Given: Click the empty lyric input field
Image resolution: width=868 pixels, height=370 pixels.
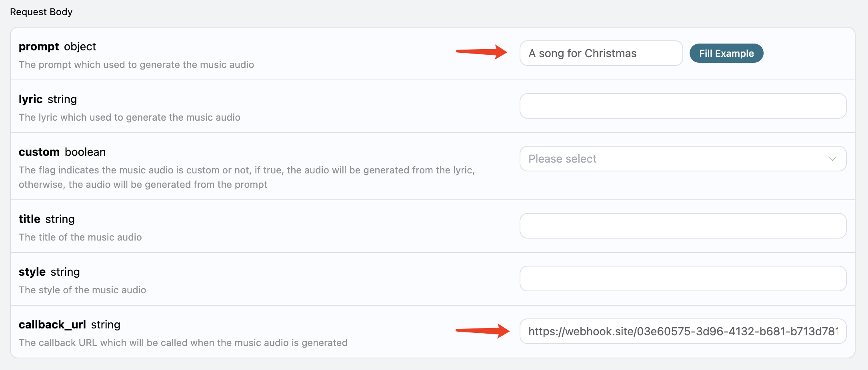Looking at the screenshot, I should coord(683,106).
